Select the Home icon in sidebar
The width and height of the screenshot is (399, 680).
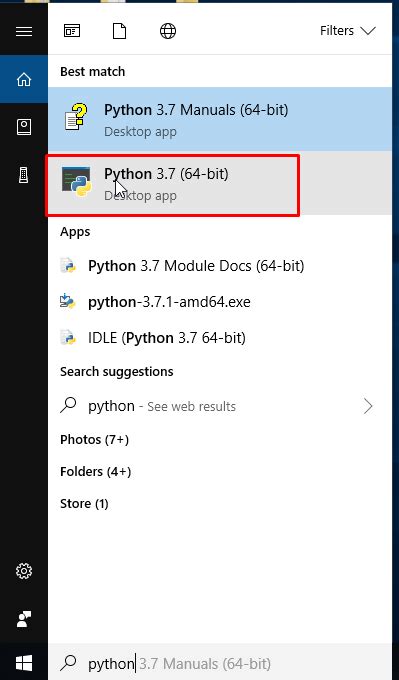(24, 79)
